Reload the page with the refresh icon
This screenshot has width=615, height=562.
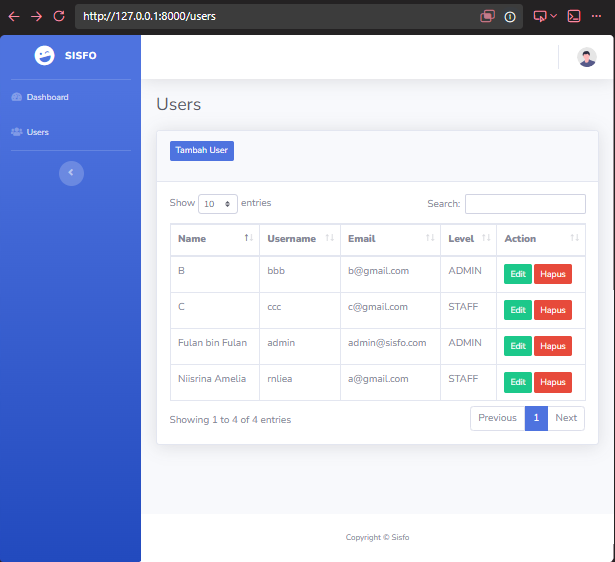[59, 16]
